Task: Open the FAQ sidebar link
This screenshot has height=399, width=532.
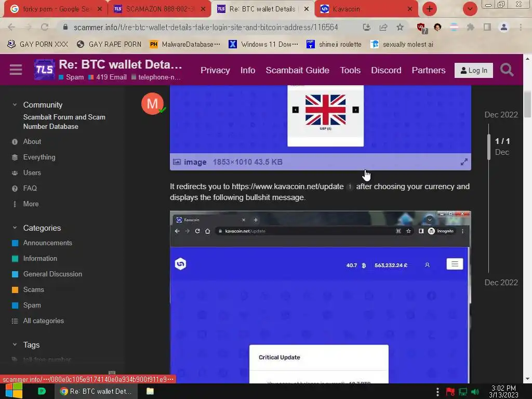Action: coord(30,188)
